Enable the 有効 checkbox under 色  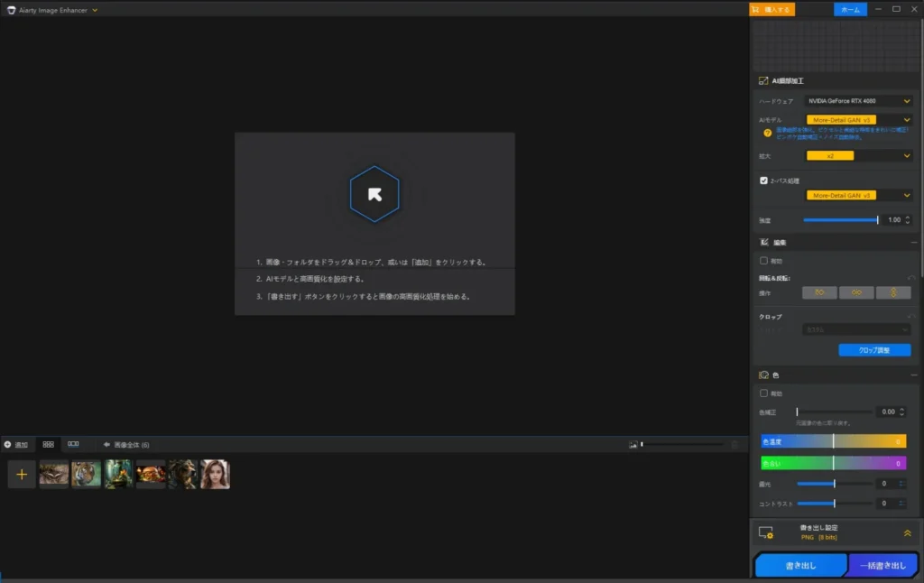[763, 393]
